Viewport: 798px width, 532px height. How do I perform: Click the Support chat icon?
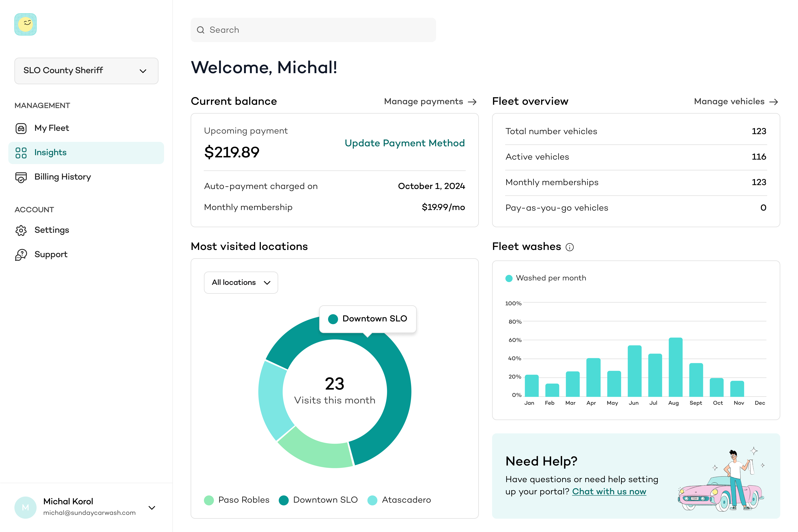click(x=21, y=255)
